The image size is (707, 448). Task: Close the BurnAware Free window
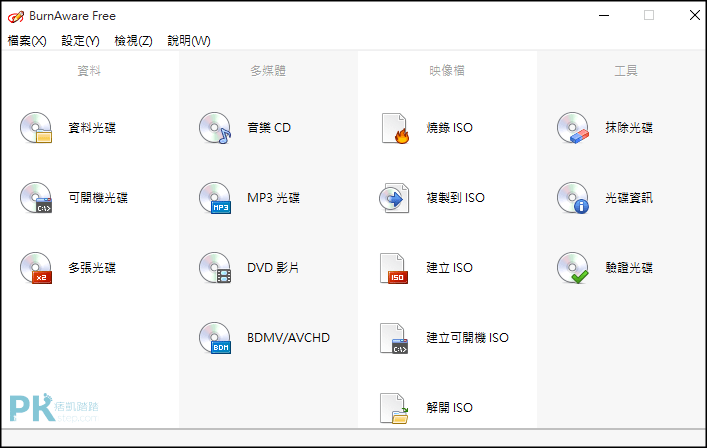click(x=694, y=16)
